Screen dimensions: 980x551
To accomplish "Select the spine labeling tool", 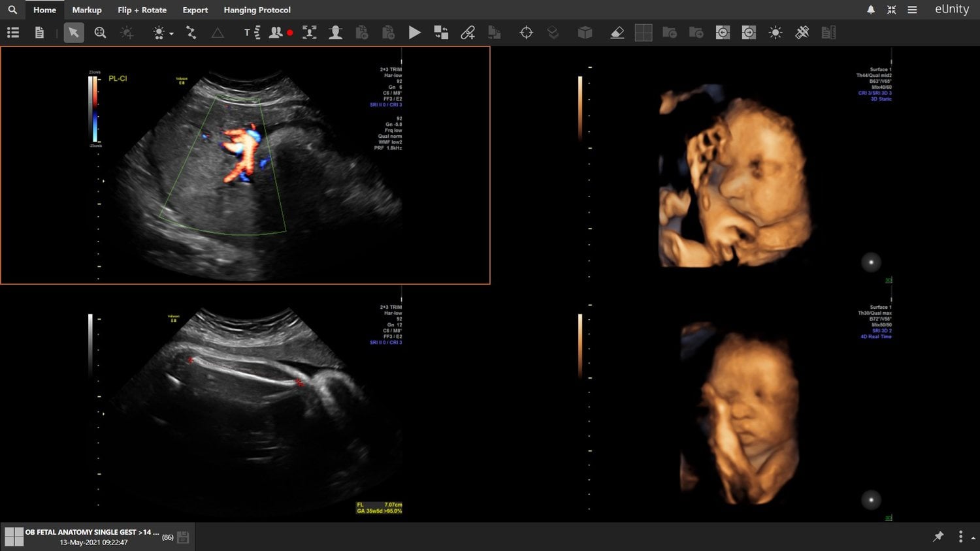I will (x=252, y=33).
